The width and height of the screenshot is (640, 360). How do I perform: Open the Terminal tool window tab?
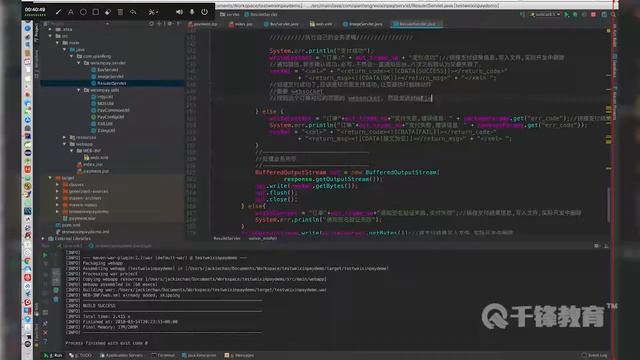pyautogui.click(x=163, y=356)
